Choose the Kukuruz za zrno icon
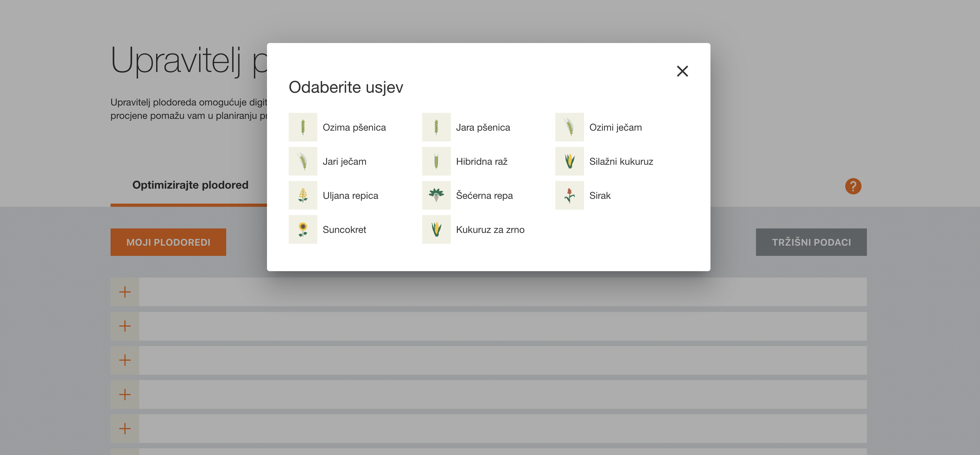 pos(436,229)
